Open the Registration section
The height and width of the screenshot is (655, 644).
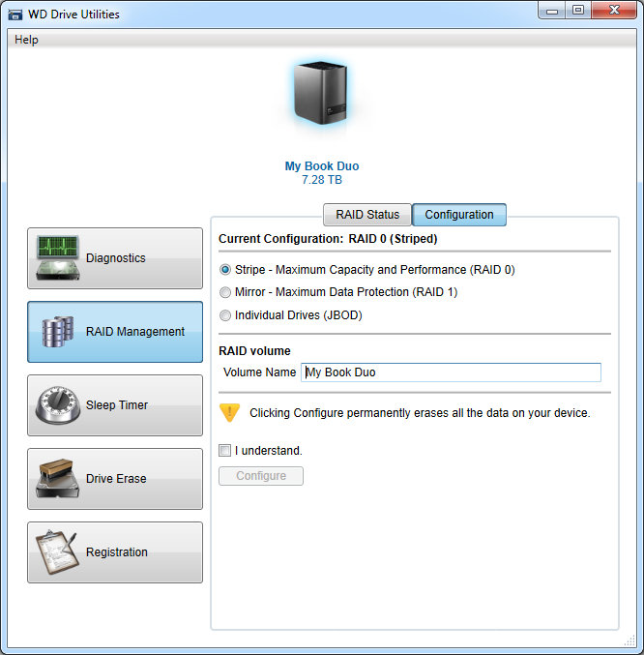click(x=115, y=552)
